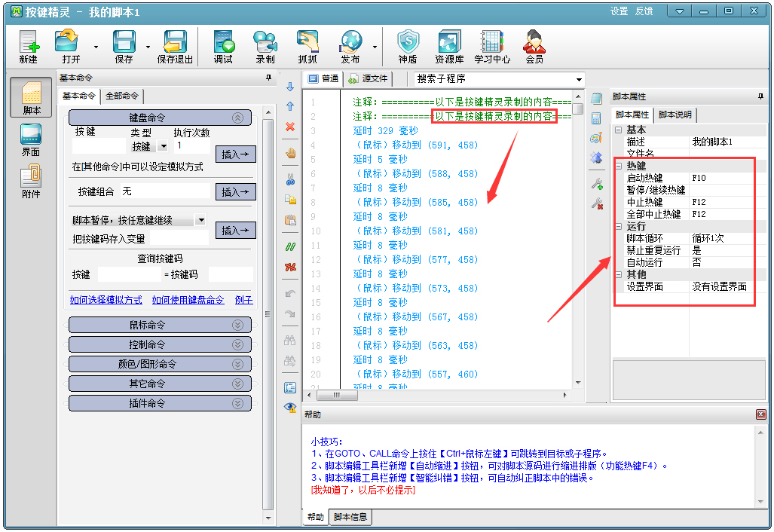Click the paste clipboard icon
The height and width of the screenshot is (532, 774).
coord(290,219)
